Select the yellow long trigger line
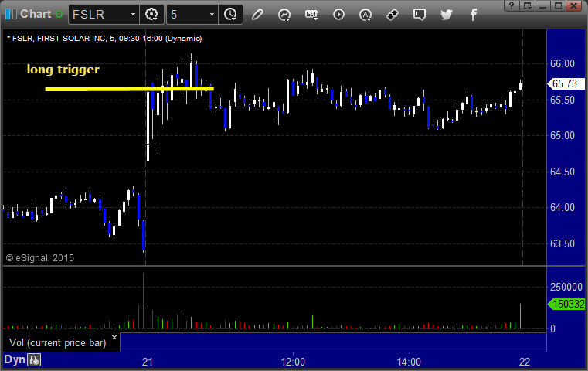The image size is (588, 371). [129, 89]
